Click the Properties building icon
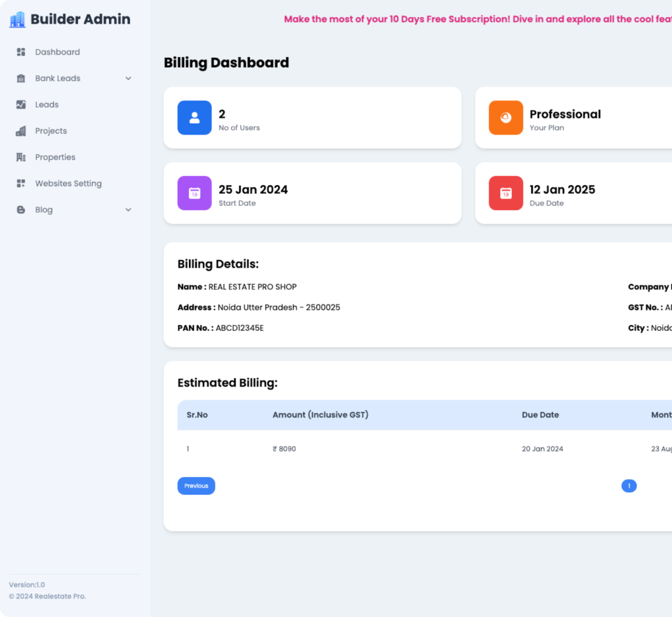This screenshot has width=672, height=617. click(21, 157)
